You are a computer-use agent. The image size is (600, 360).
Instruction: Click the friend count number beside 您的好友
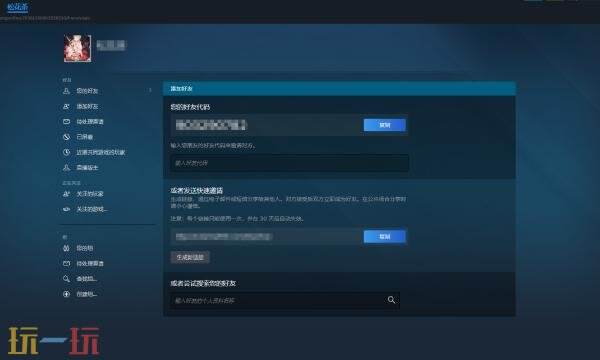(x=150, y=91)
